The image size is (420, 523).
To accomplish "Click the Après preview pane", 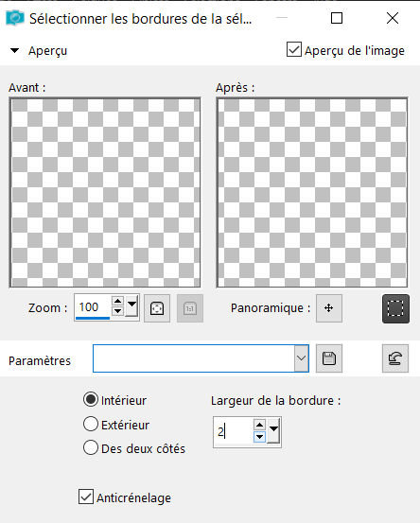I will click(312, 192).
